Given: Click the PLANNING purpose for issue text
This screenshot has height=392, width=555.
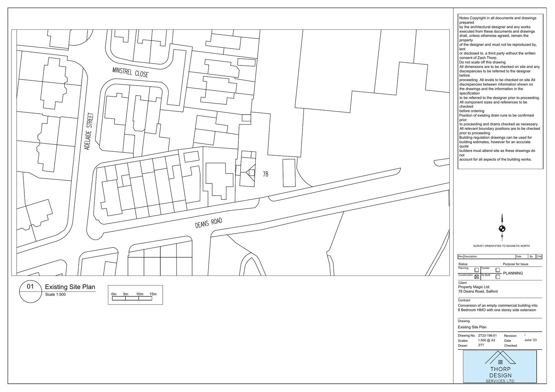Looking at the screenshot, I should 513,273.
